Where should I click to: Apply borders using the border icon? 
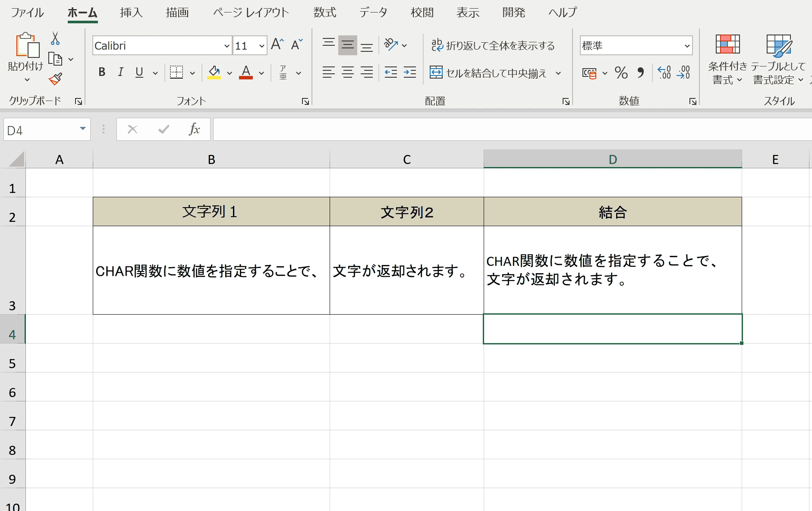coord(176,72)
